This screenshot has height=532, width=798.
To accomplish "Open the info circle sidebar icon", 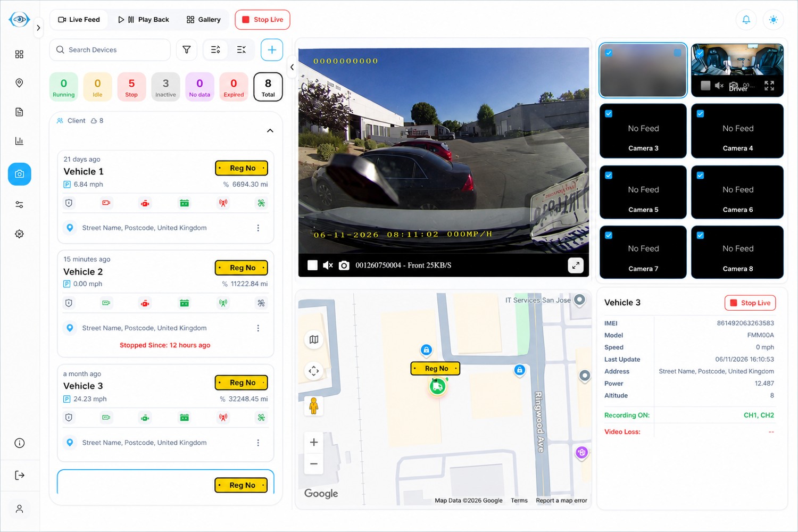I will point(19,443).
